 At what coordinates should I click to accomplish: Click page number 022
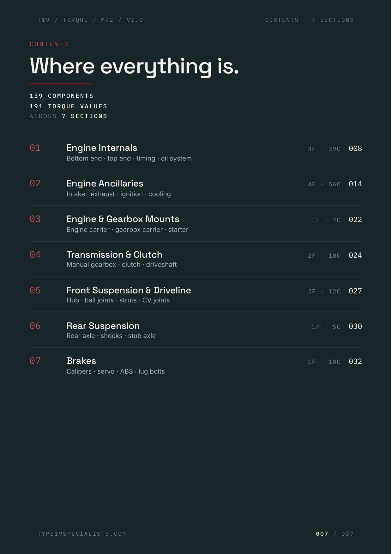(x=355, y=220)
